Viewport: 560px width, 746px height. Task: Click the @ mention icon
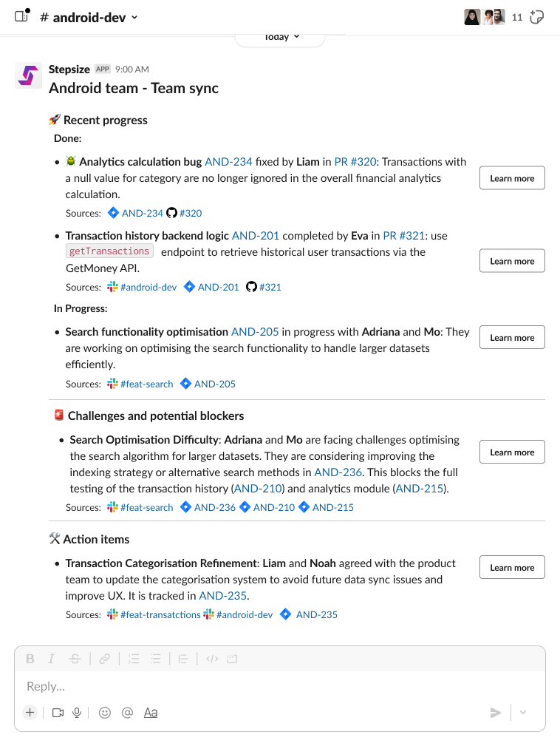click(x=127, y=713)
